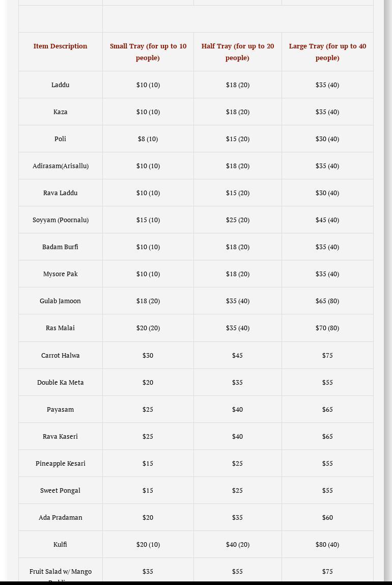Click the Small Tray column header
Image resolution: width=392 pixels, height=585 pixels.
point(148,51)
